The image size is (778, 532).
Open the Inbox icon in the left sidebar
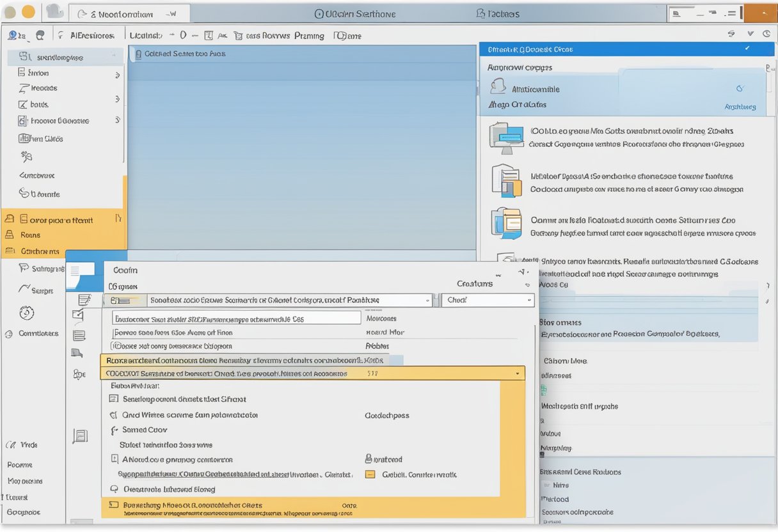coord(22,72)
